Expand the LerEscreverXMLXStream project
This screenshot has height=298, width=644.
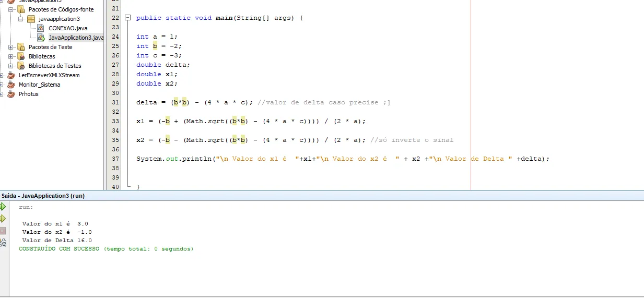(2, 75)
